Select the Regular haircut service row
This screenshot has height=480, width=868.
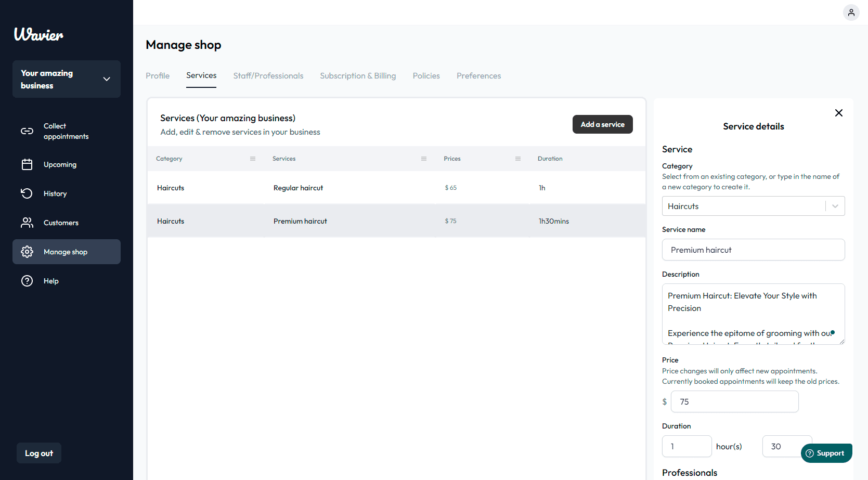[396, 188]
